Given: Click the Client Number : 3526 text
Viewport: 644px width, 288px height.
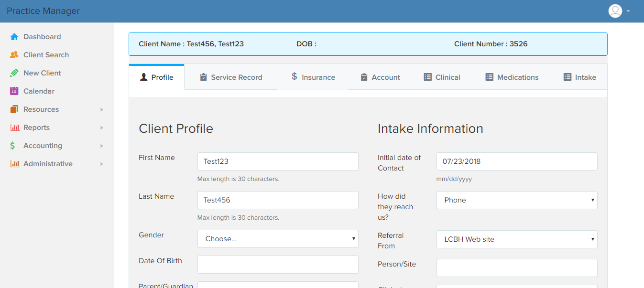Looking at the screenshot, I should pyautogui.click(x=491, y=44).
